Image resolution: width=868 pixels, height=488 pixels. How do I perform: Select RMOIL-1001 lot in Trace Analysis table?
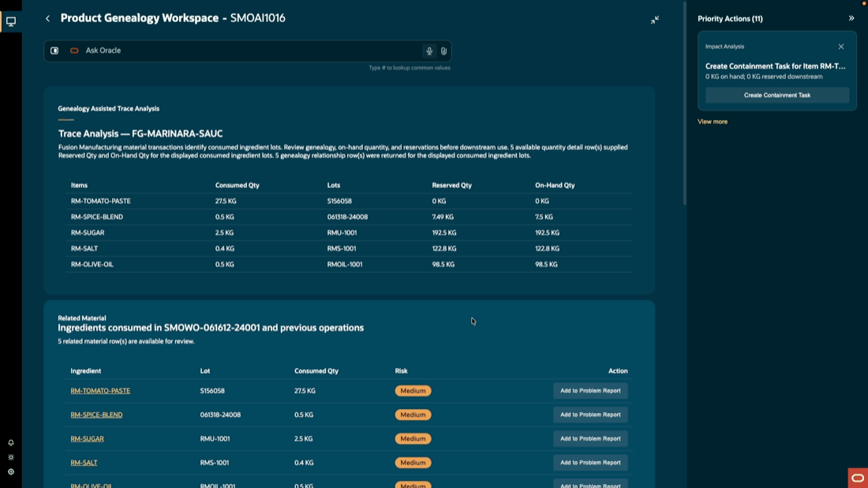[344, 265]
